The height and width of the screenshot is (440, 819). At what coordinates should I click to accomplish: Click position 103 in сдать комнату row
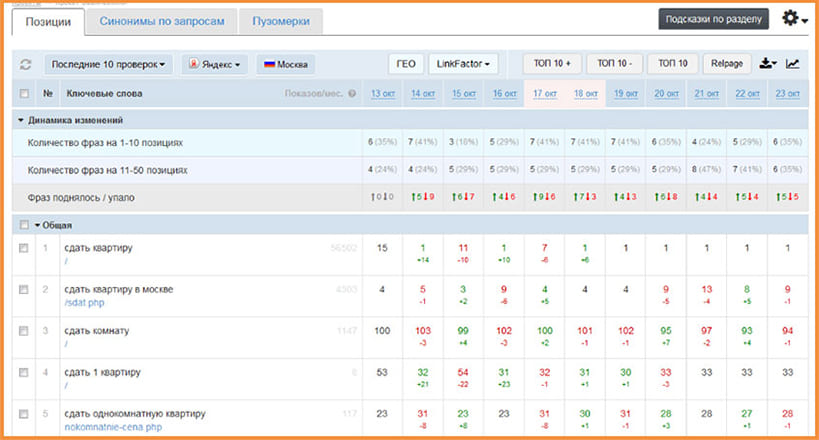[x=423, y=331]
